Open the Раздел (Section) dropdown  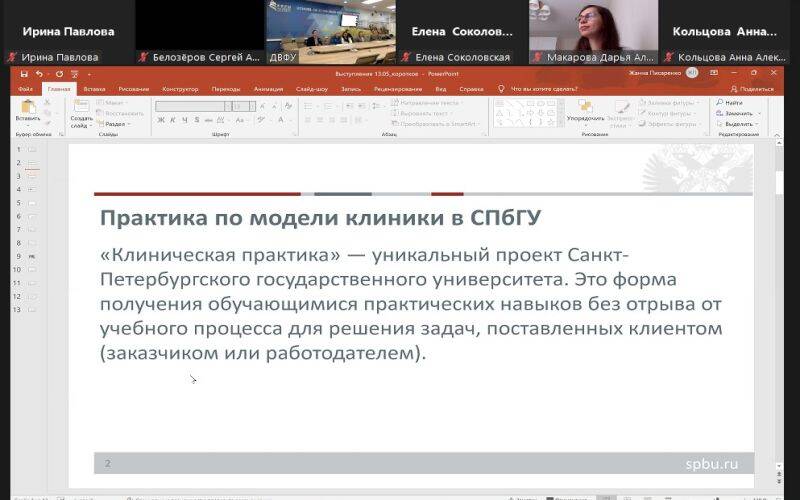click(114, 124)
